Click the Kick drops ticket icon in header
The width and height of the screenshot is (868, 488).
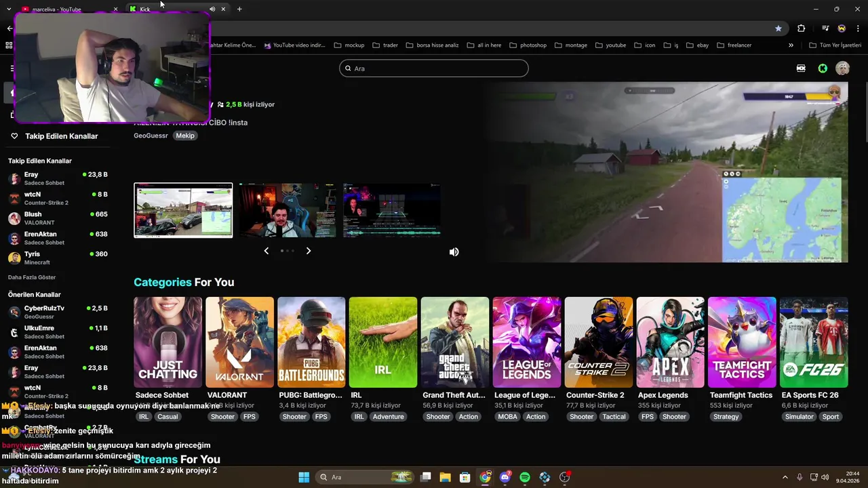tap(801, 68)
